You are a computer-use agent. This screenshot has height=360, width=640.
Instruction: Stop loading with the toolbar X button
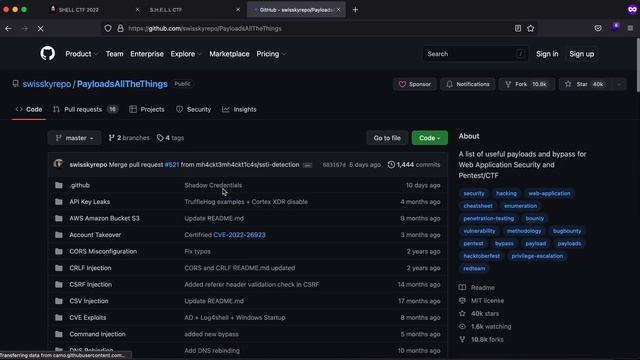pyautogui.click(x=40, y=29)
